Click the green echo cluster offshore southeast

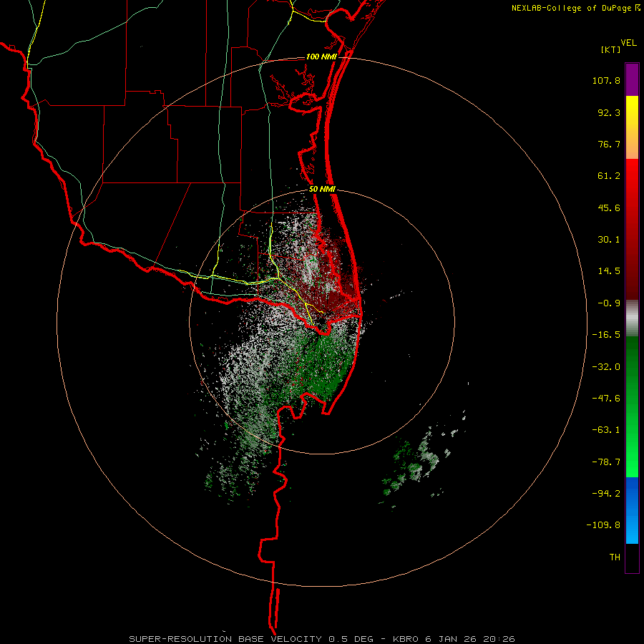point(415,464)
